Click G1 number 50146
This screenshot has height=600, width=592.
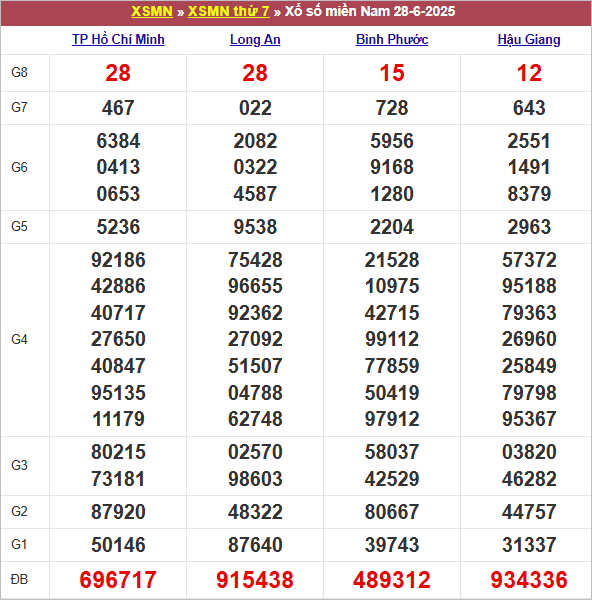(118, 545)
